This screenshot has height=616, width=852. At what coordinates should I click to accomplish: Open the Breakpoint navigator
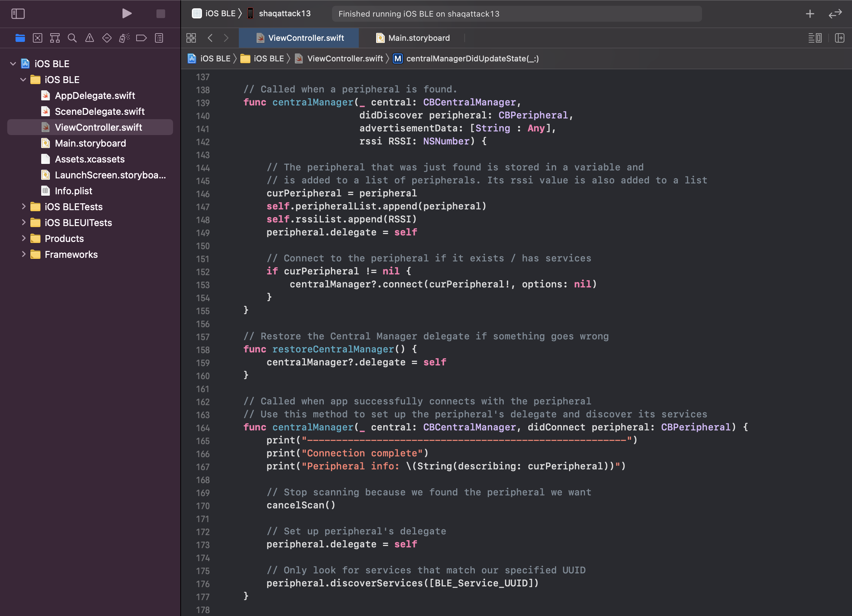click(x=142, y=38)
